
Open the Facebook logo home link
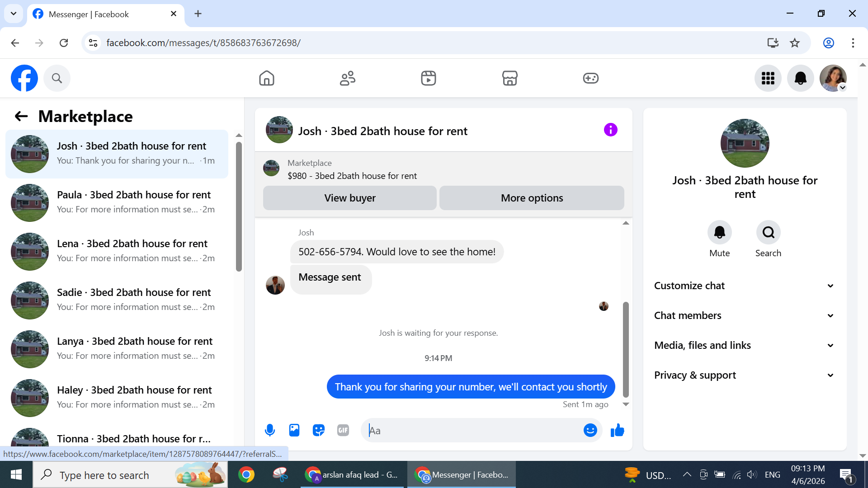pyautogui.click(x=24, y=78)
